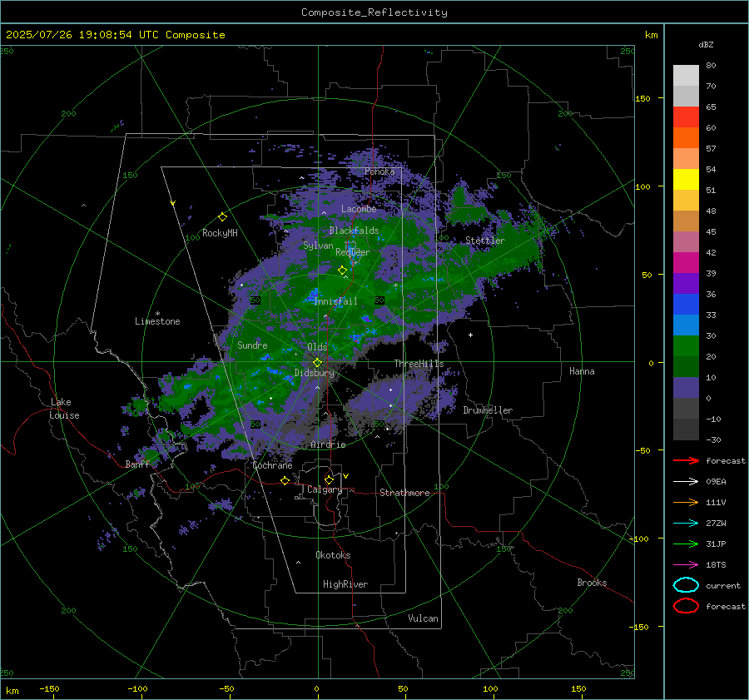Click the -150 label on bottom axis

49,689
